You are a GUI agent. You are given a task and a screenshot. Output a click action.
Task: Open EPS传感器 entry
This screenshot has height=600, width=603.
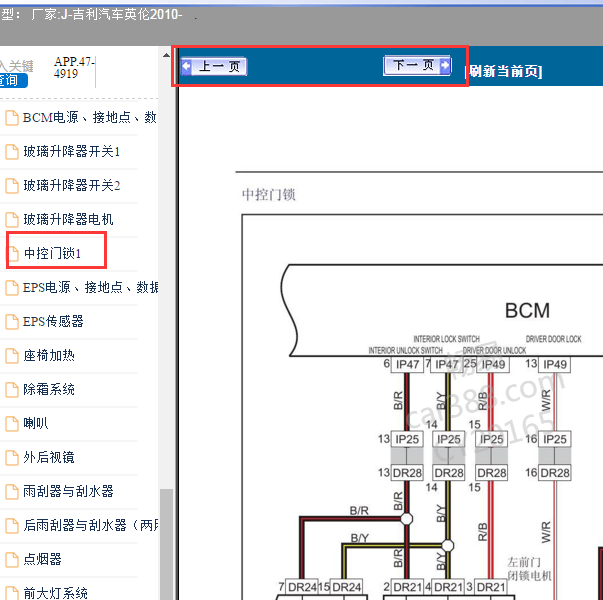(53, 321)
